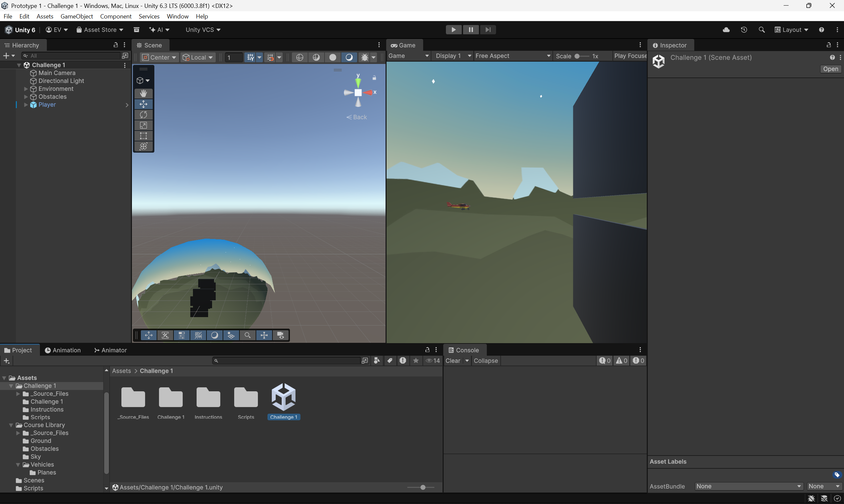
Task: Select the Hand view tool
Action: click(x=143, y=93)
